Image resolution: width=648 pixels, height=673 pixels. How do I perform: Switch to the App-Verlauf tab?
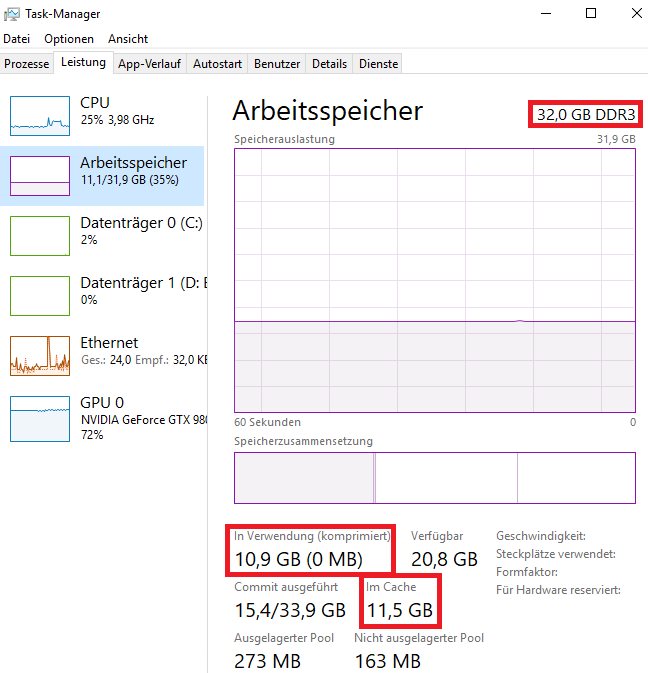click(x=149, y=64)
